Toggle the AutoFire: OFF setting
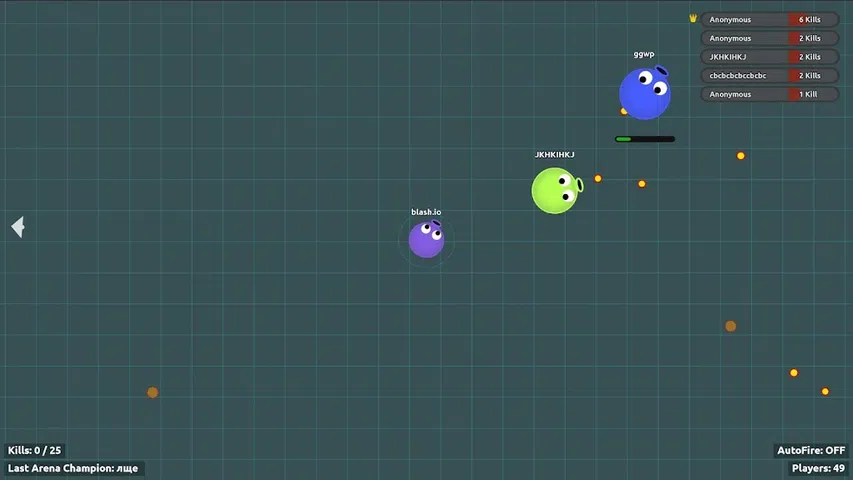 coord(810,451)
